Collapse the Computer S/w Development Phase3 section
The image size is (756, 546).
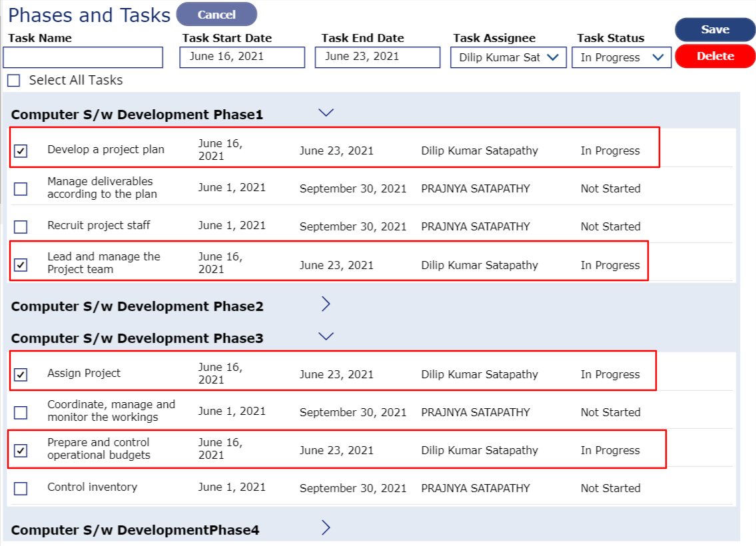click(x=326, y=336)
